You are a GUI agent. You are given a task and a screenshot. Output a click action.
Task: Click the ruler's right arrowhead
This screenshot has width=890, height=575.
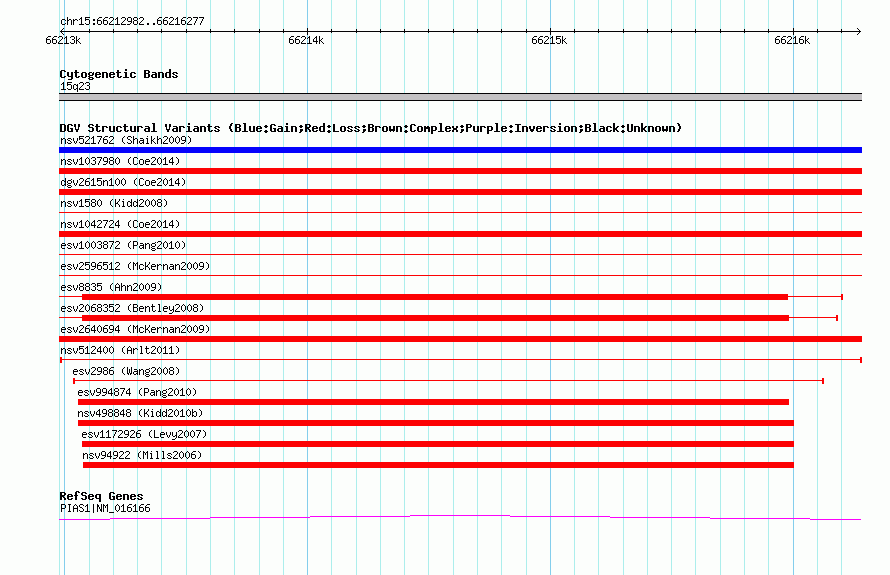tap(859, 31)
